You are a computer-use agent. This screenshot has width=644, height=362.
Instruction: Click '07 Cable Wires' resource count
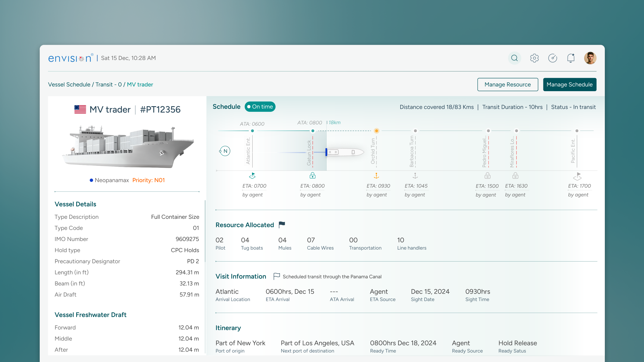[320, 243]
